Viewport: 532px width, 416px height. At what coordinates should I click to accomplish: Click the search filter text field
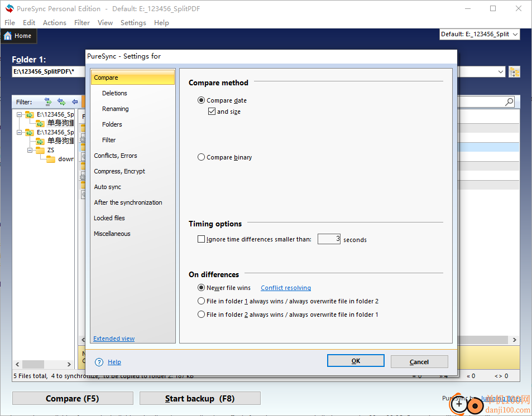pyautogui.click(x=481, y=101)
